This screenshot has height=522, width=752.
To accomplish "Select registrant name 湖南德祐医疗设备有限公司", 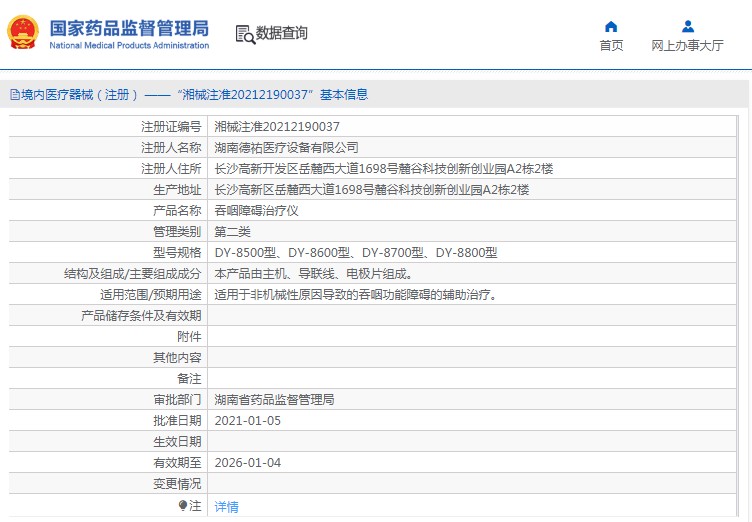I will click(x=286, y=148).
